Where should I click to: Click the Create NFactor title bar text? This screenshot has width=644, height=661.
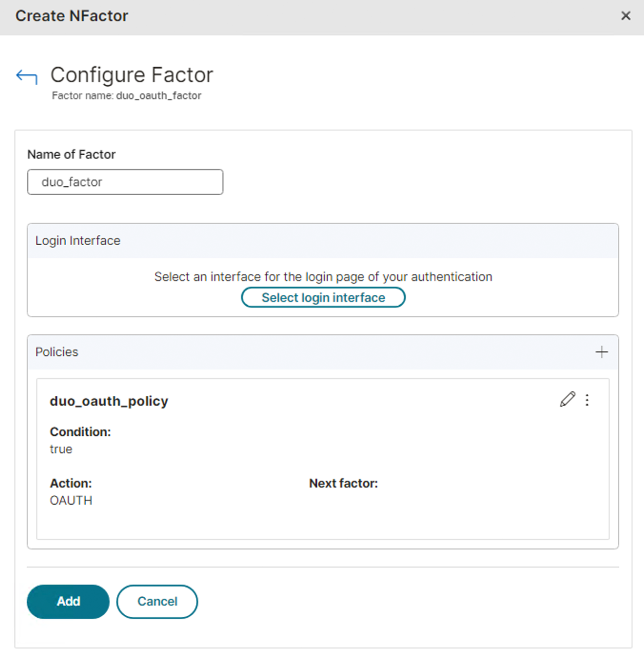[71, 16]
